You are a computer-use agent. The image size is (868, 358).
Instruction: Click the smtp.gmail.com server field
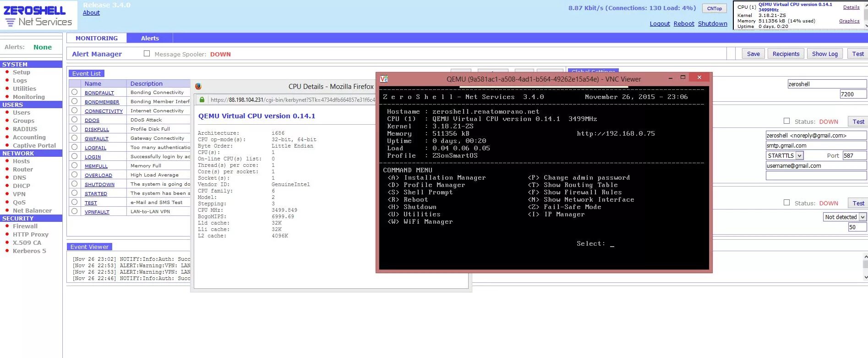pyautogui.click(x=816, y=145)
